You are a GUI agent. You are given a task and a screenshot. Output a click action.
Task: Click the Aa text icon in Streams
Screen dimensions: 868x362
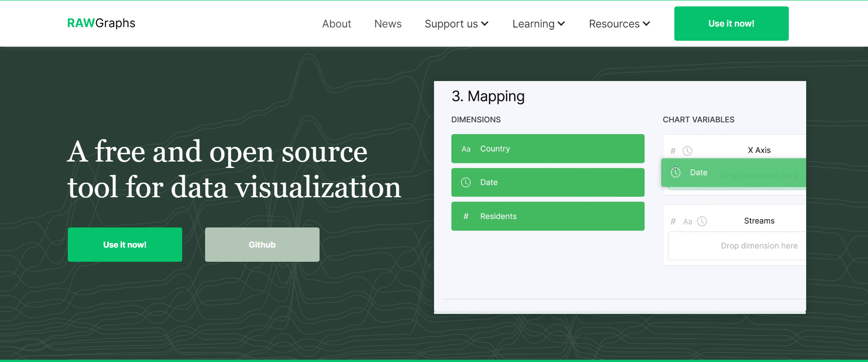688,222
